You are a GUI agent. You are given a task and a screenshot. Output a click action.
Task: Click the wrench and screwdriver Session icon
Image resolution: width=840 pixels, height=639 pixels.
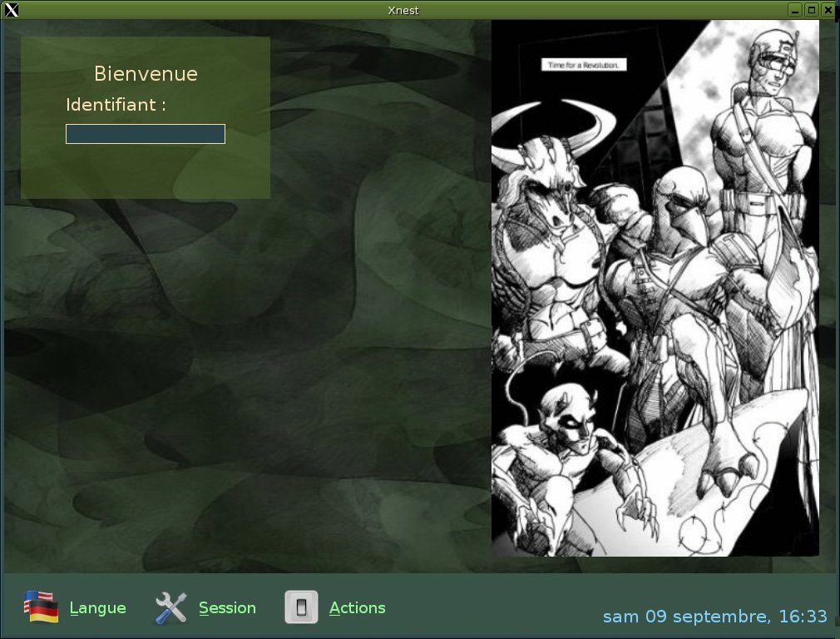point(170,608)
